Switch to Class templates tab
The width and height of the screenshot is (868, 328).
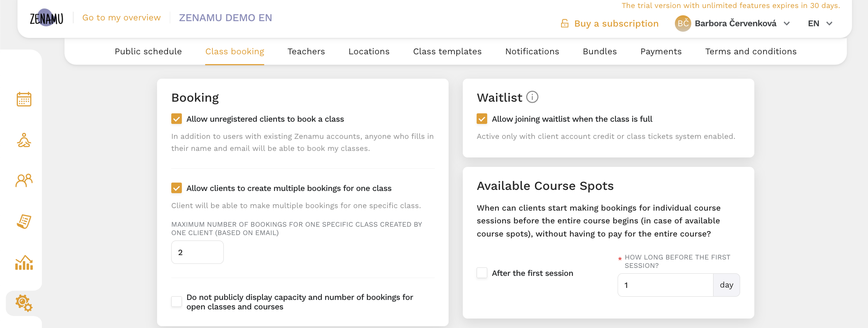[447, 51]
